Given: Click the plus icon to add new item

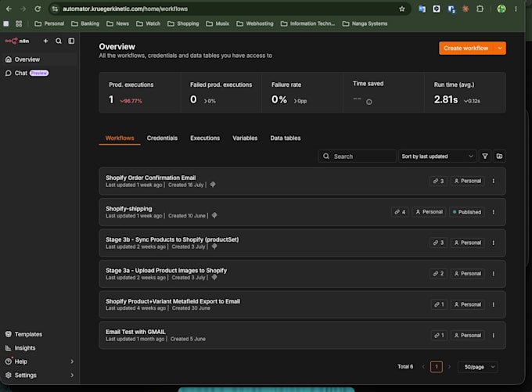Looking at the screenshot, I should coord(45,41).
